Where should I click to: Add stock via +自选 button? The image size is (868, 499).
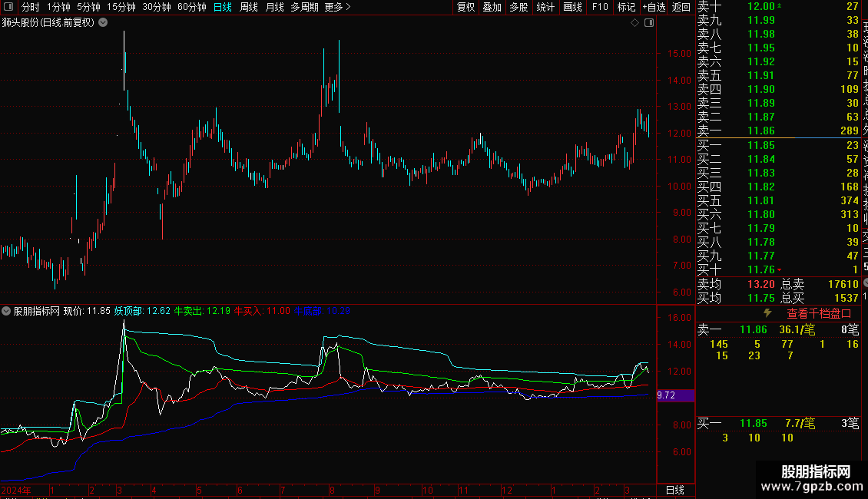pos(654,7)
